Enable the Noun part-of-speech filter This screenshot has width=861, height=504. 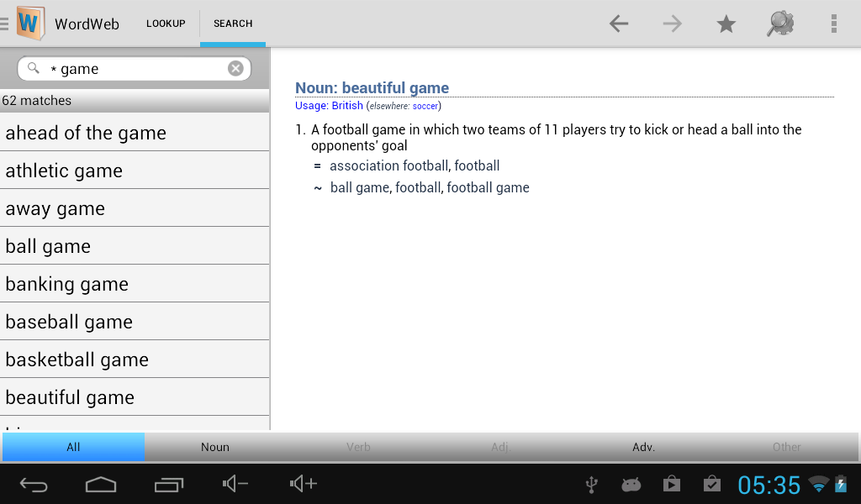pyautogui.click(x=215, y=446)
